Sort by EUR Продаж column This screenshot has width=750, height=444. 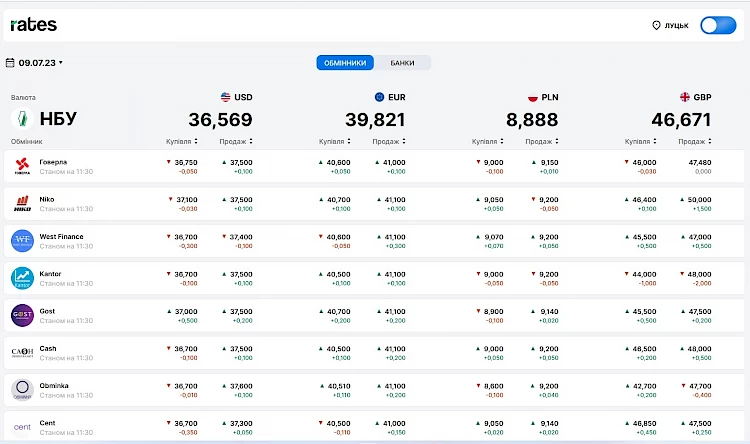[x=389, y=141]
